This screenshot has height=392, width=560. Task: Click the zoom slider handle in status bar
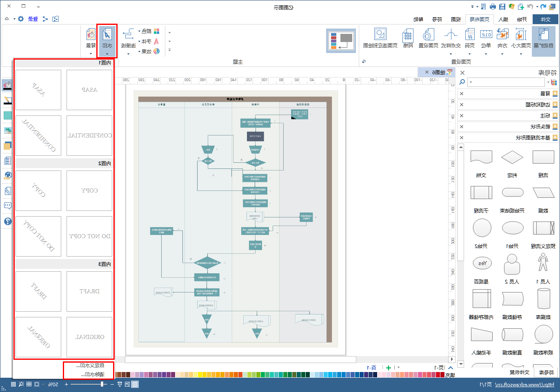click(102, 384)
